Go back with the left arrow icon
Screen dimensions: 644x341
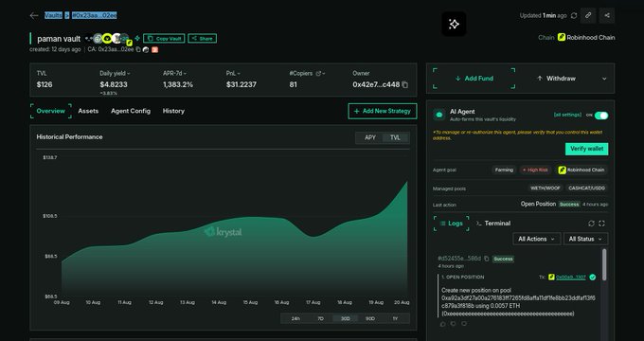pyautogui.click(x=34, y=15)
